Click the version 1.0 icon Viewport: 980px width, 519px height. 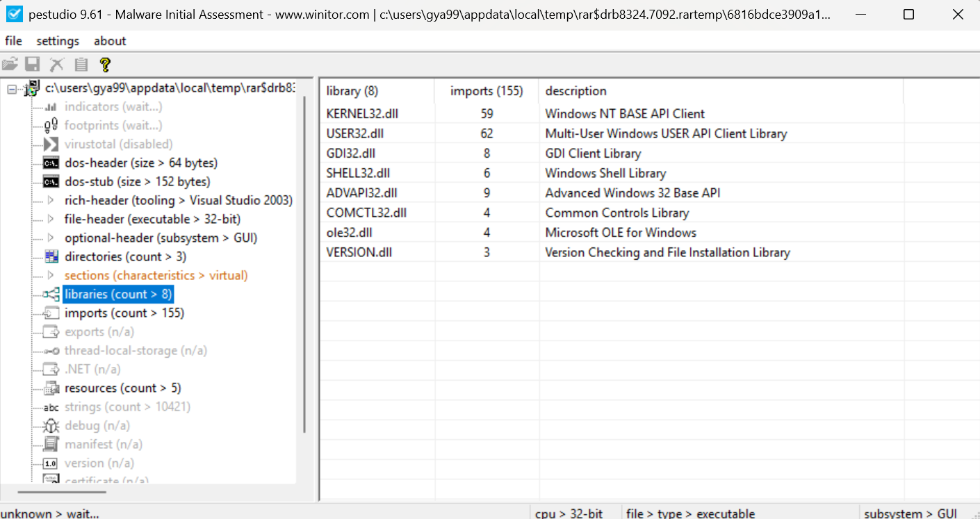click(x=51, y=463)
